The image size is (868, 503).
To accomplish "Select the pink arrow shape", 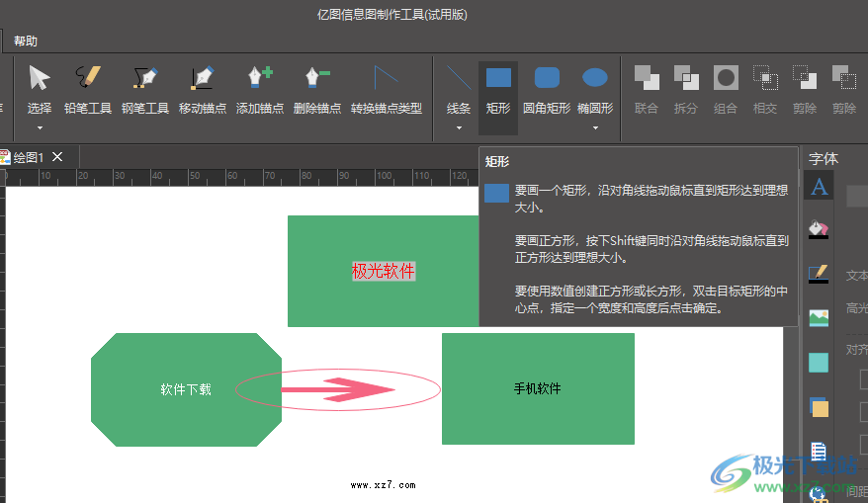I will pos(338,389).
